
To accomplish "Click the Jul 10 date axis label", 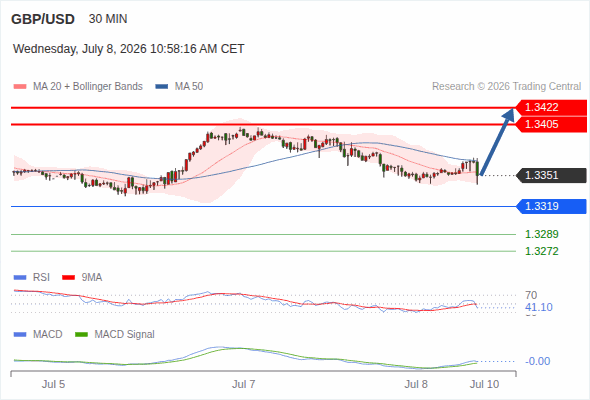I will pyautogui.click(x=485, y=384).
